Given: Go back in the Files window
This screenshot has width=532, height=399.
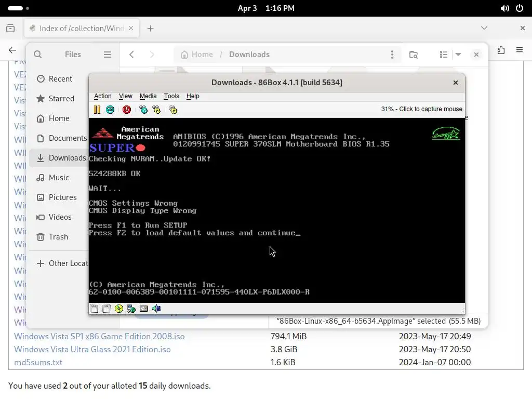Looking at the screenshot, I should 131,54.
